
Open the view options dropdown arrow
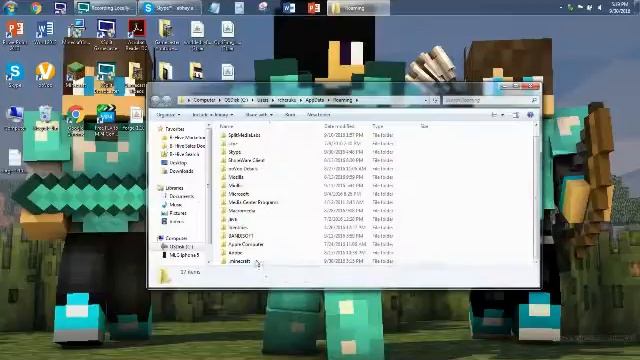tap(502, 115)
